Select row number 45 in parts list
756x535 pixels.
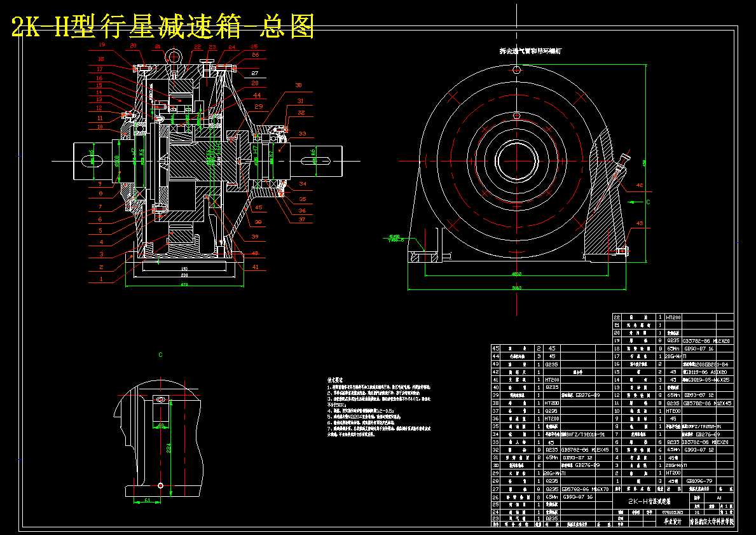pyautogui.click(x=496, y=348)
